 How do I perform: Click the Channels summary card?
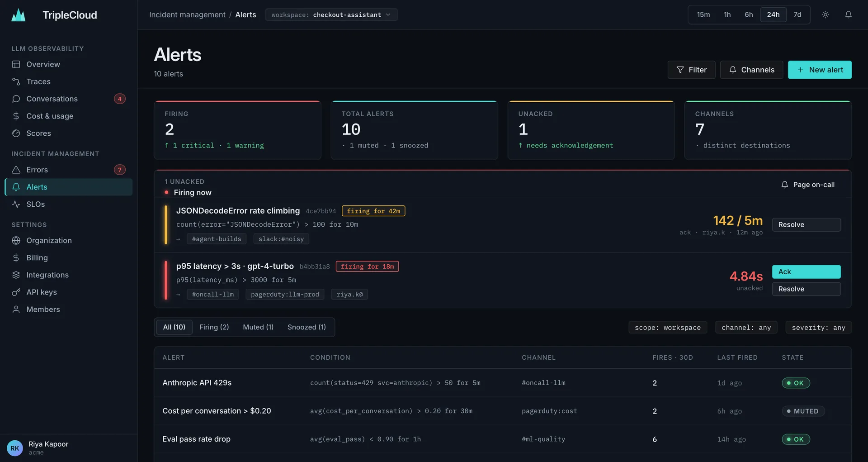(x=768, y=130)
